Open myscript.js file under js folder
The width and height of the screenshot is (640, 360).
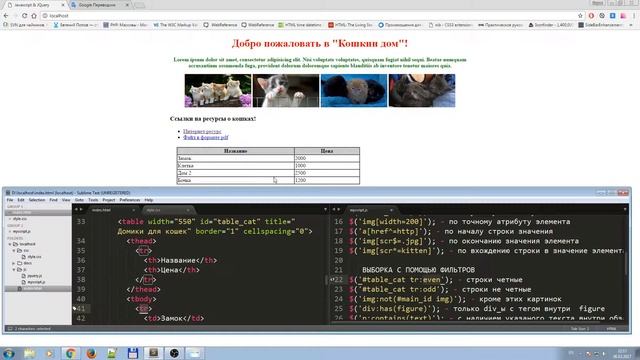[36, 282]
